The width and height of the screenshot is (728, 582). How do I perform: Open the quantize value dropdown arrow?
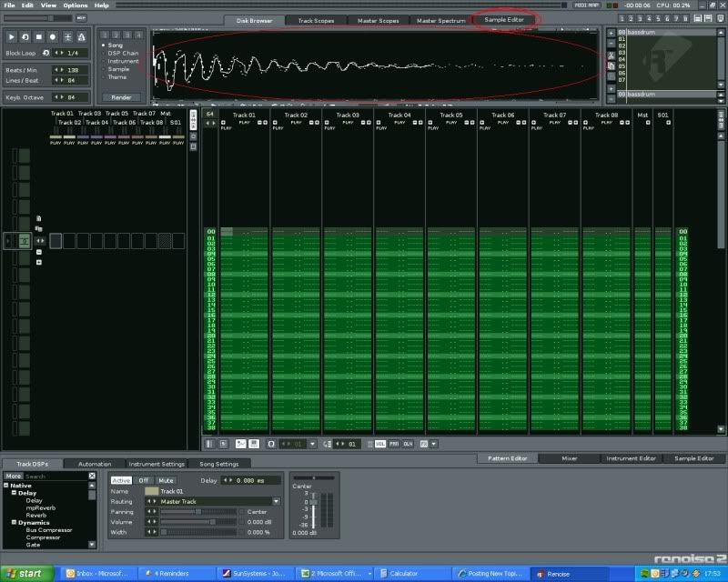tap(312, 444)
